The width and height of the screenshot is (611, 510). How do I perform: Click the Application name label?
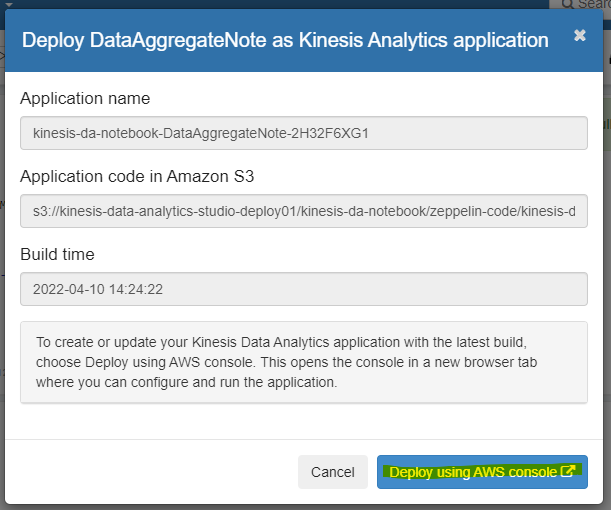[x=85, y=99]
